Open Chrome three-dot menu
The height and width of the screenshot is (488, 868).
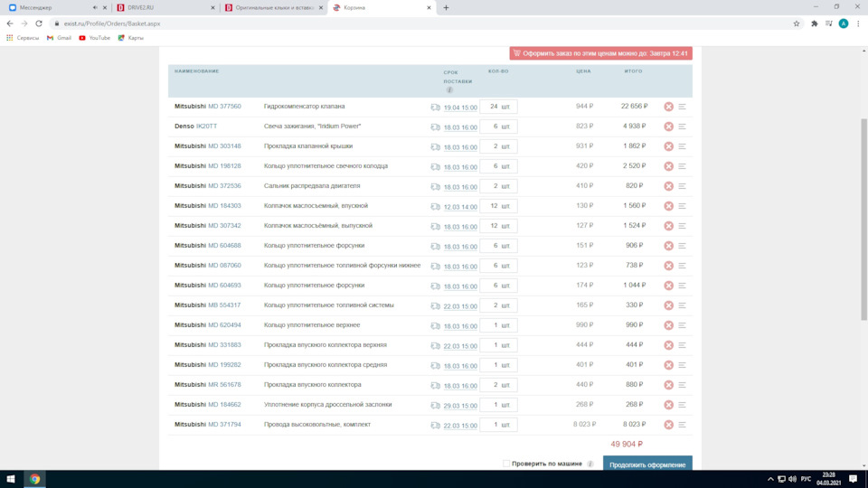pos(859,23)
